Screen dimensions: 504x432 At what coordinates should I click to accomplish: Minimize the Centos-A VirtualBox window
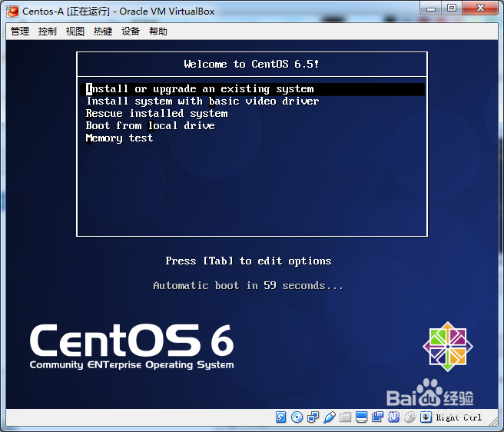(431, 8)
